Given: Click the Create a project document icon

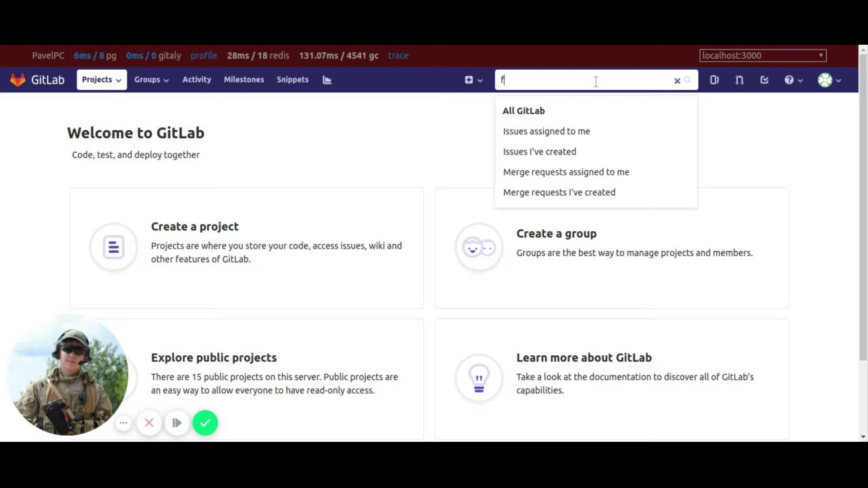Looking at the screenshot, I should pyautogui.click(x=113, y=247).
